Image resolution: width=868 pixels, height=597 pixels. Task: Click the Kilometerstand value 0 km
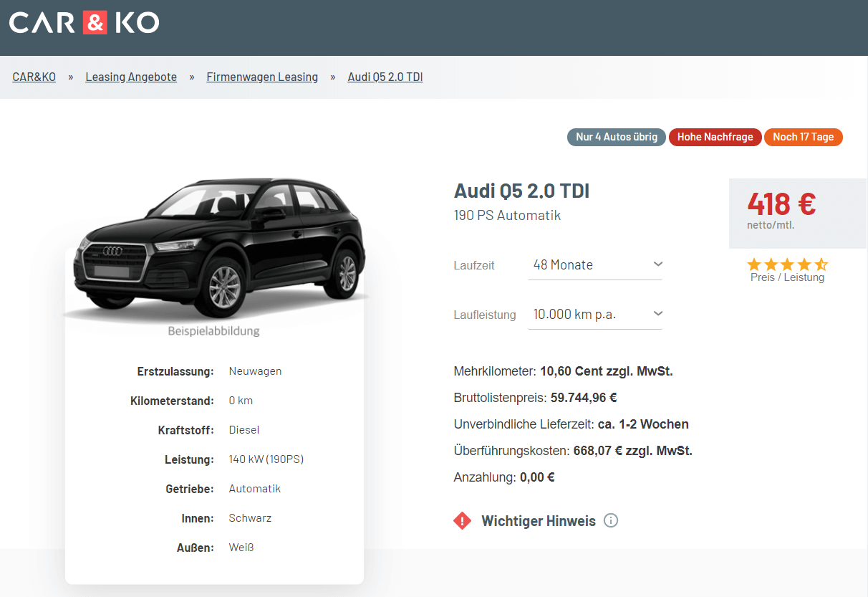coord(241,401)
